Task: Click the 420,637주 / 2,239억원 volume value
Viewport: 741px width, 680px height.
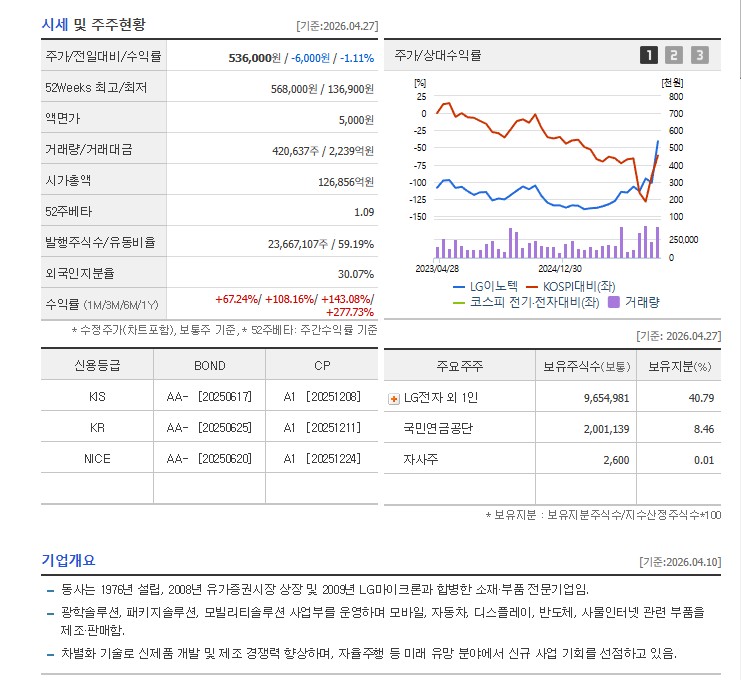Action: [323, 151]
